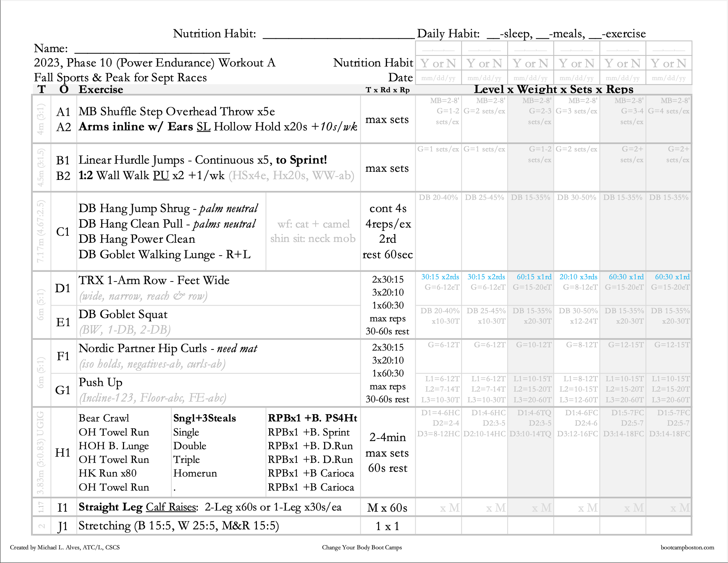The width and height of the screenshot is (728, 563).
Task: Select '2023, Phase 10 (Power Endurance) Workout A' title
Action: pyautogui.click(x=155, y=62)
